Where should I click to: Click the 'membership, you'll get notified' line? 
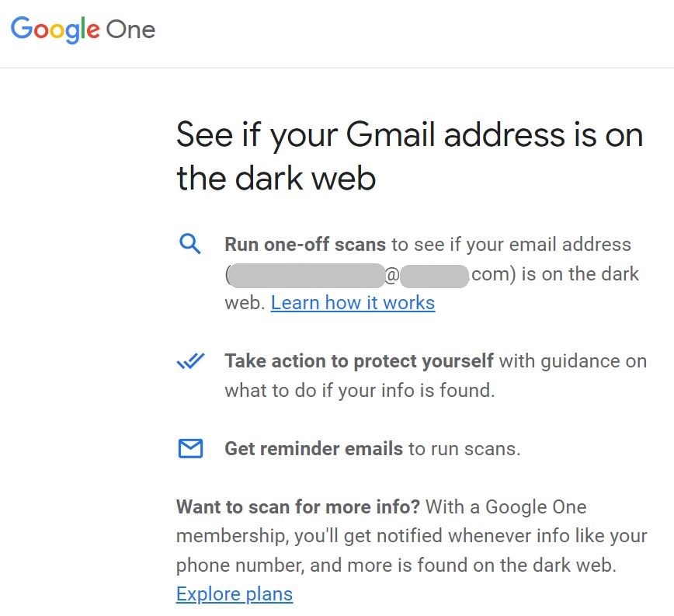pos(412,536)
